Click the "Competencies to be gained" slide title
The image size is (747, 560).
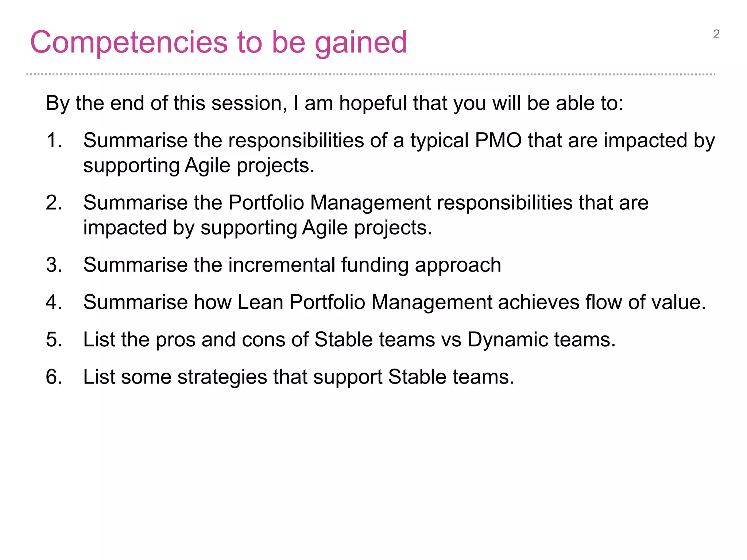tap(218, 42)
